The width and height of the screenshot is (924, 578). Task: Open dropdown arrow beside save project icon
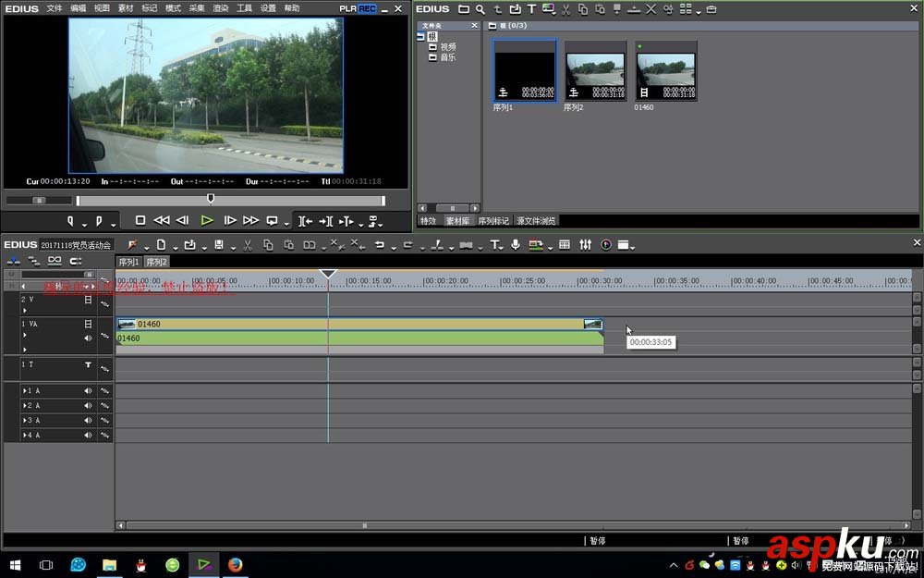click(233, 248)
